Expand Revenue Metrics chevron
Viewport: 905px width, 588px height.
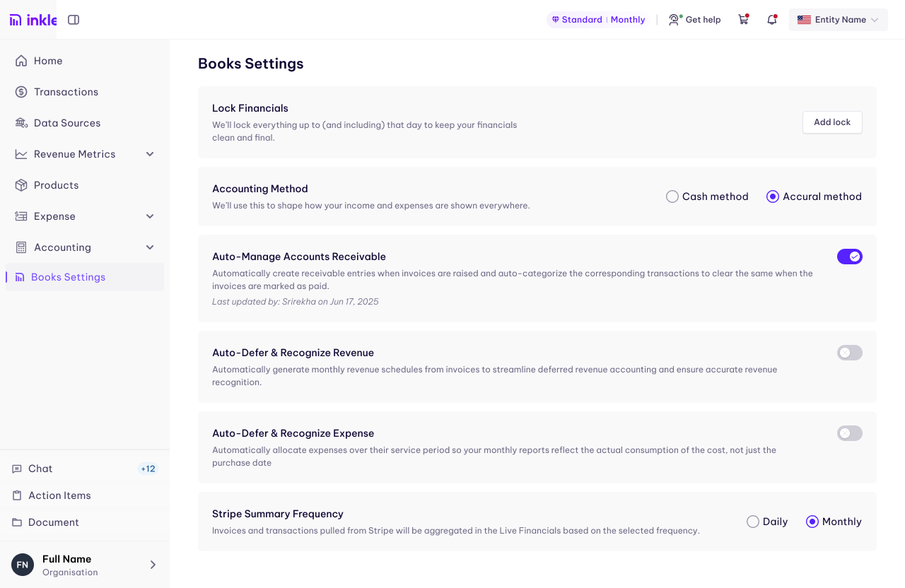click(x=150, y=154)
